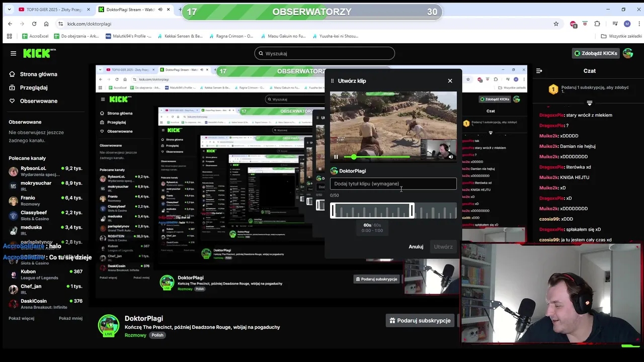Click the Zdobądź KICKs button in main header
The height and width of the screenshot is (362, 644).
pyautogui.click(x=596, y=53)
